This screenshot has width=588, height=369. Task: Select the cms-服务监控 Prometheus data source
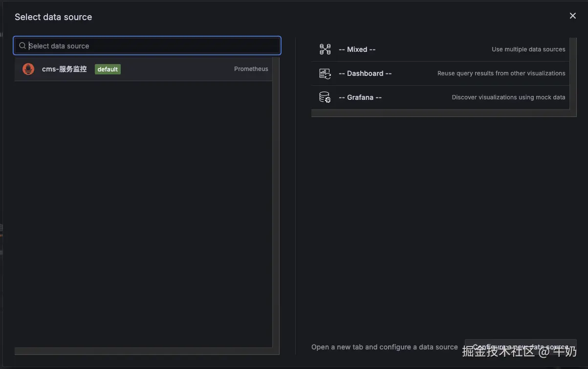coord(65,69)
